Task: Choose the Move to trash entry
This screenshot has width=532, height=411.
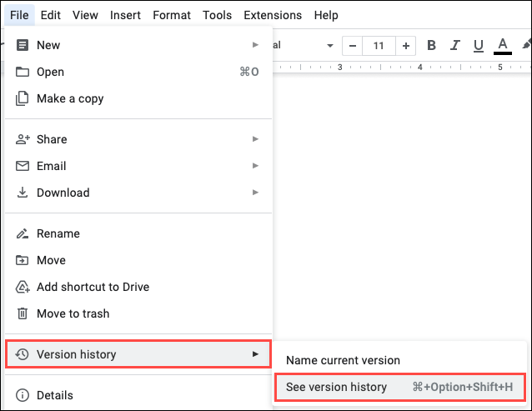Action: point(138,313)
